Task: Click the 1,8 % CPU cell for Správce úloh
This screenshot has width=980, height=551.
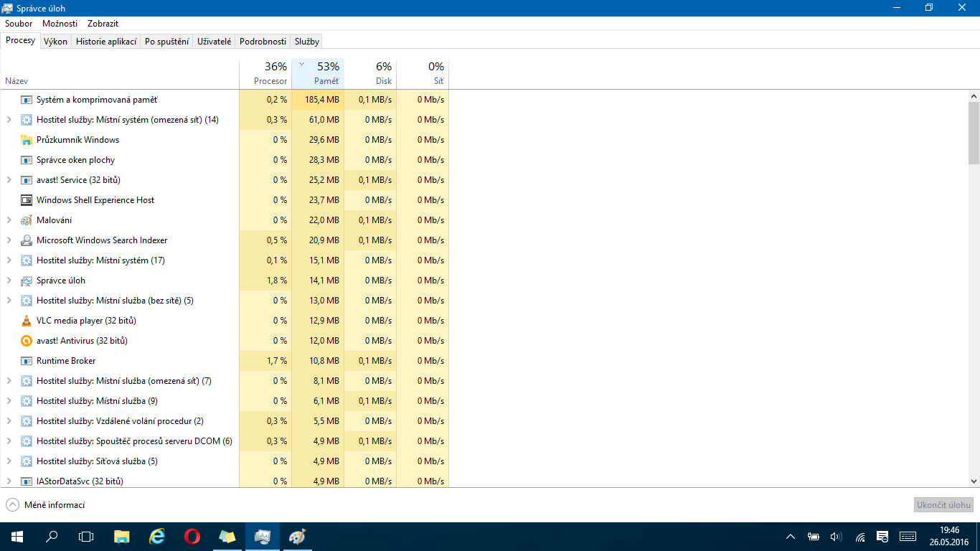Action: (265, 281)
